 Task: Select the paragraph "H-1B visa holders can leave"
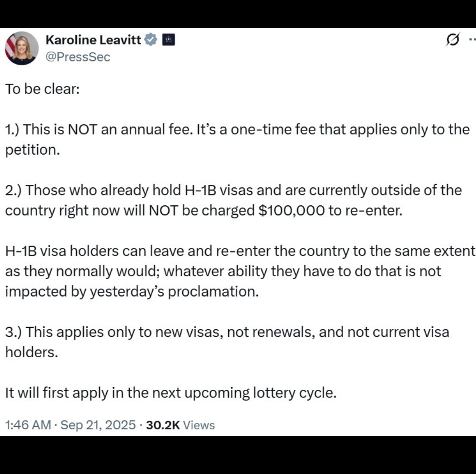(240, 271)
